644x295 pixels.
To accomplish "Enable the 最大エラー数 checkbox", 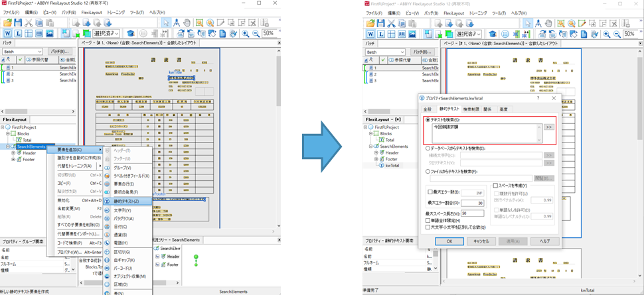I will point(430,192).
